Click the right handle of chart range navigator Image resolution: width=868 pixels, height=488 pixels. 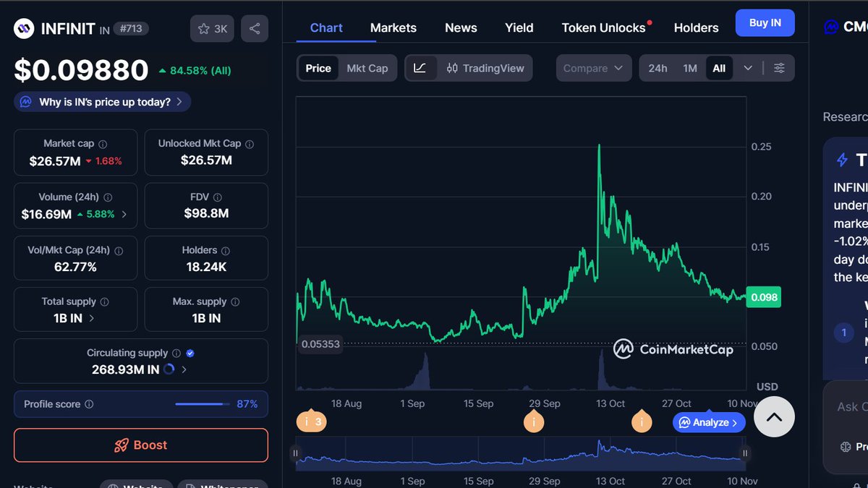[x=745, y=453]
